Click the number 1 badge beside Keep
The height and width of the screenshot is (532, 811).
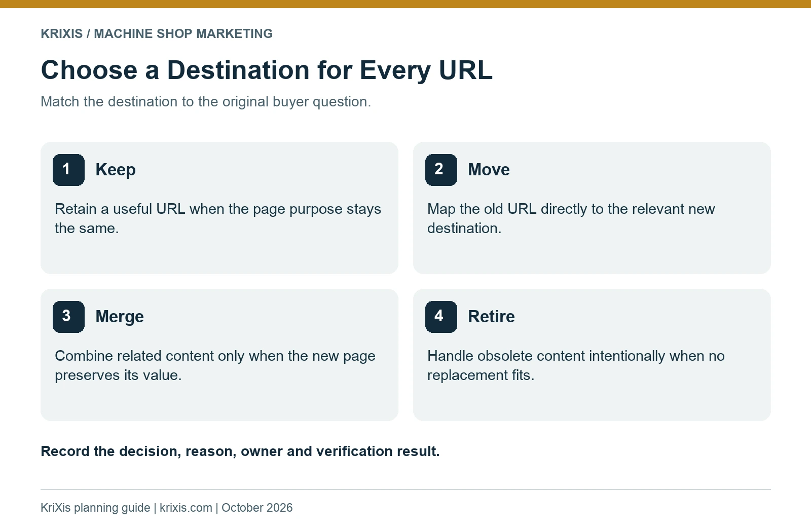pyautogui.click(x=68, y=170)
